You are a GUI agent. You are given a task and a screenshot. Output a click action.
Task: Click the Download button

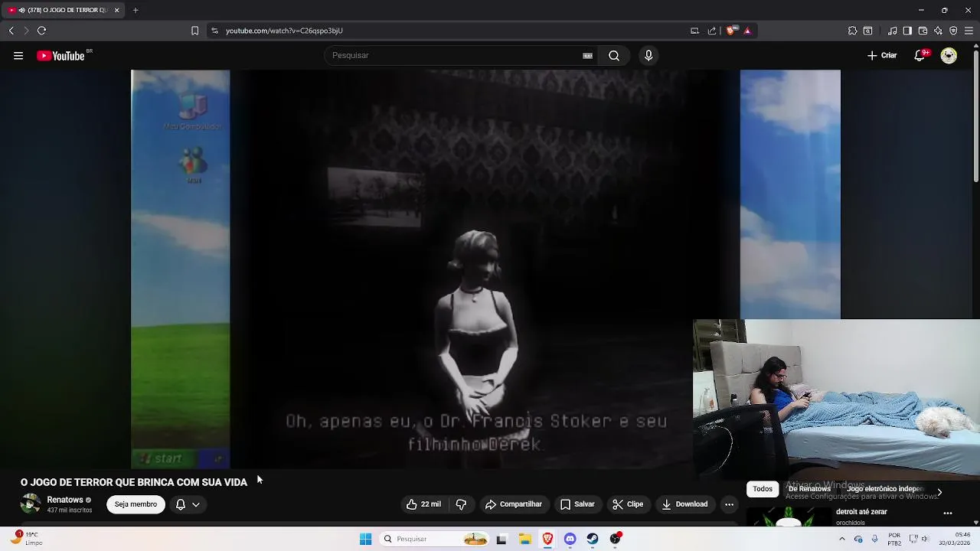point(684,504)
